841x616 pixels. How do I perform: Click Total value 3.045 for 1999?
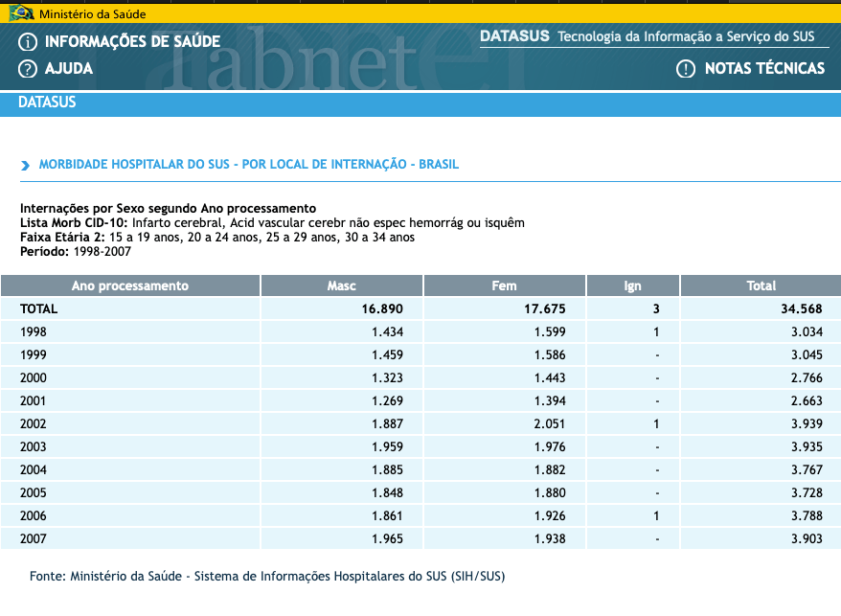(807, 355)
